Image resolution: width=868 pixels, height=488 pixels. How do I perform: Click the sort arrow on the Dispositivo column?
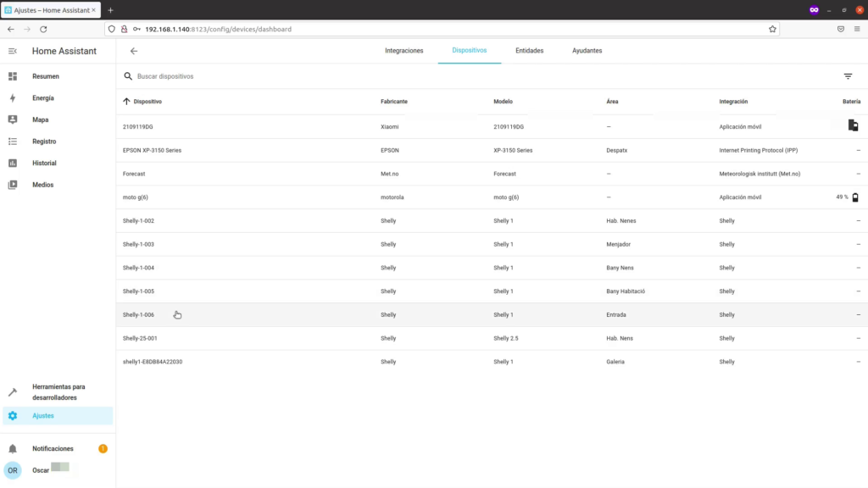pos(128,102)
